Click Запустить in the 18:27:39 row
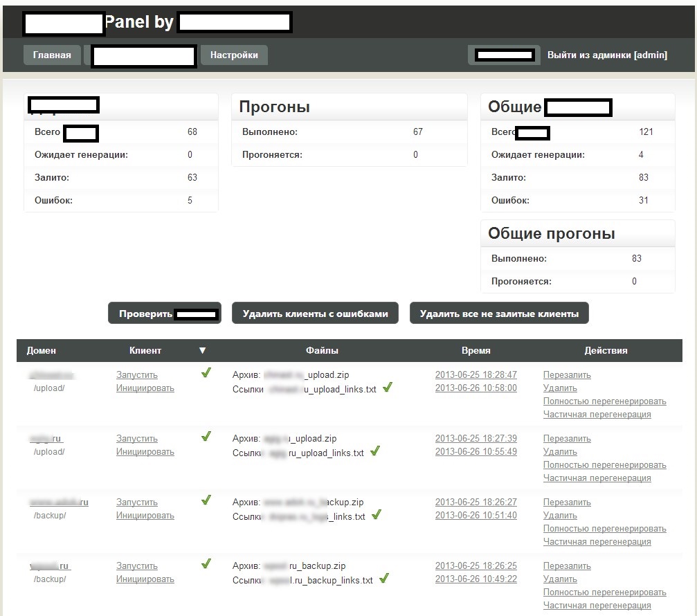Image resolution: width=697 pixels, height=616 pixels. [x=137, y=438]
